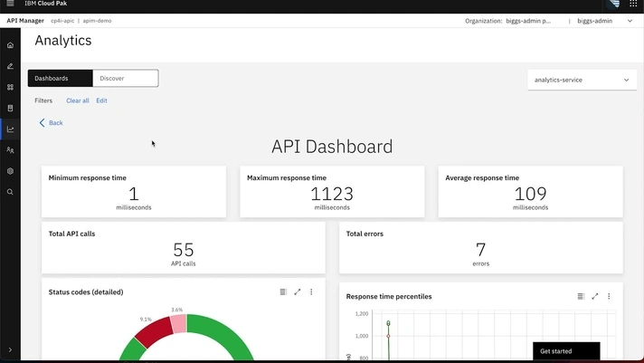Click apim-demo breadcrumb text
The height and width of the screenshot is (363, 644).
(97, 21)
